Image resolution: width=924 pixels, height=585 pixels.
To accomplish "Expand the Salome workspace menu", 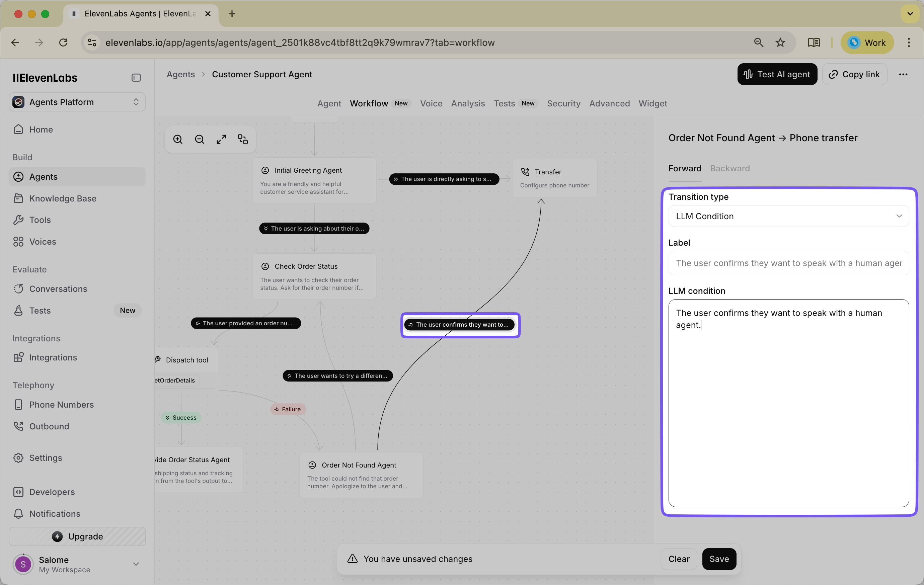I will tap(136, 564).
